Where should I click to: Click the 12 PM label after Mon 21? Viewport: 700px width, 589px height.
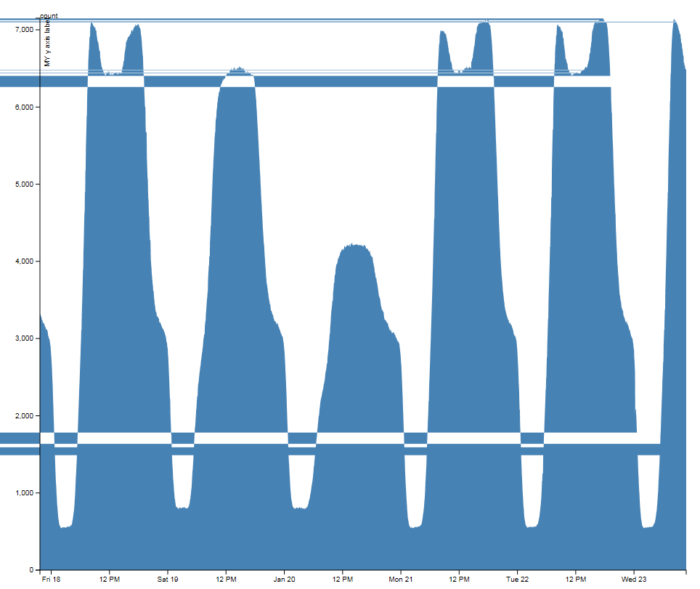[459, 579]
